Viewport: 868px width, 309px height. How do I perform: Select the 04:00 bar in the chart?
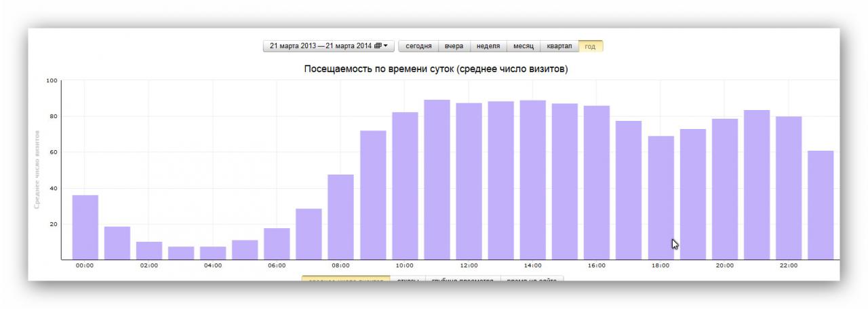click(213, 253)
